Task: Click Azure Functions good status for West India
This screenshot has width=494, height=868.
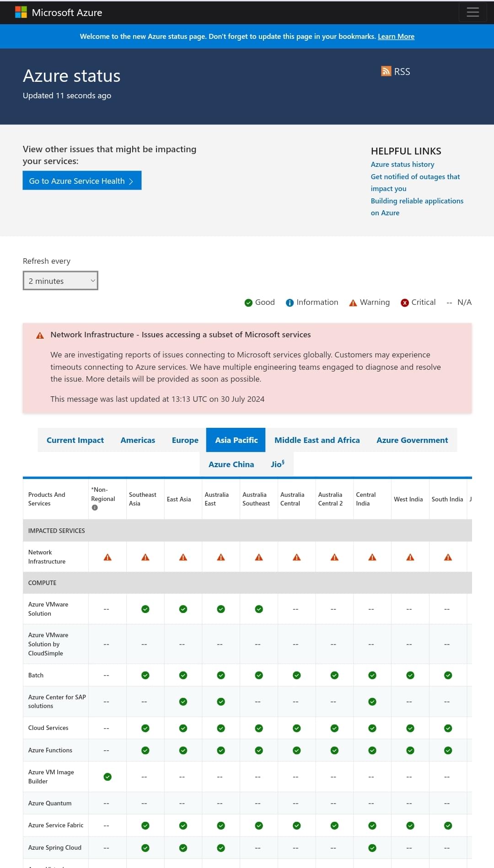Action: point(410,750)
